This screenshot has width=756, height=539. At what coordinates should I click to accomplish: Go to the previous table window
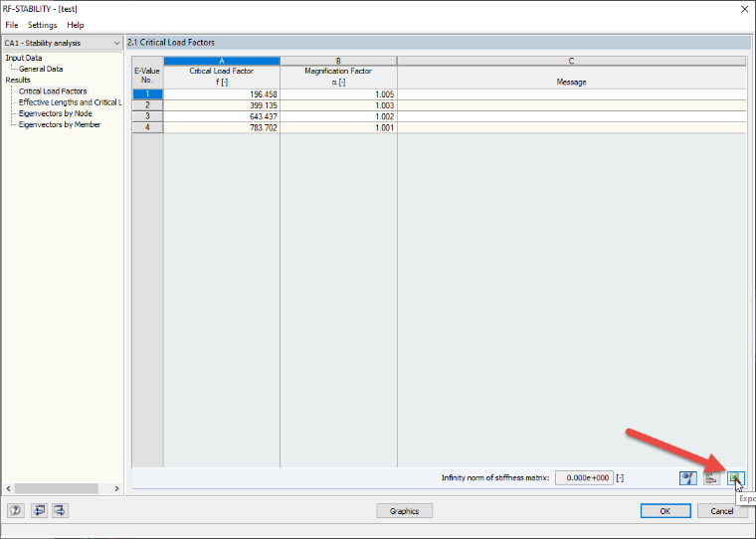[39, 510]
